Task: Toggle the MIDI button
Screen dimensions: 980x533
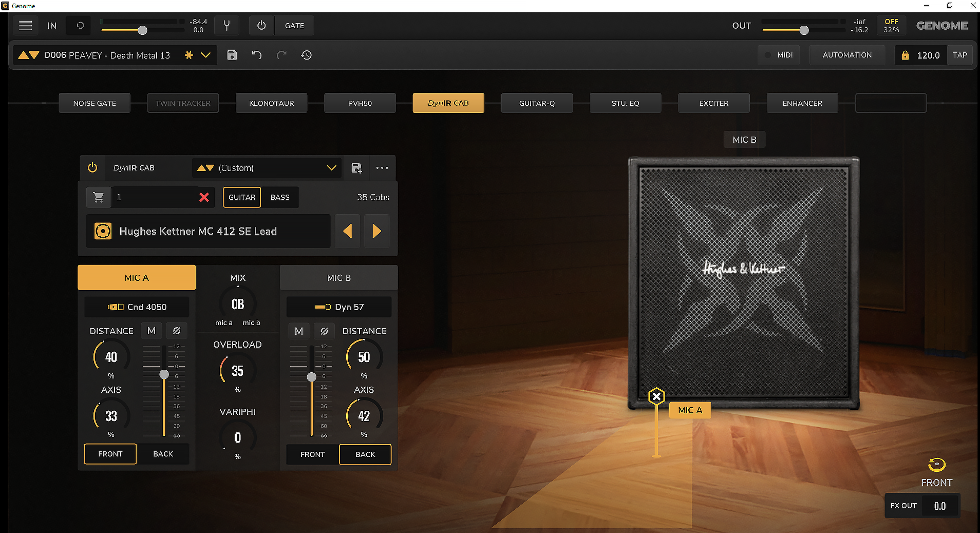Action: click(779, 55)
